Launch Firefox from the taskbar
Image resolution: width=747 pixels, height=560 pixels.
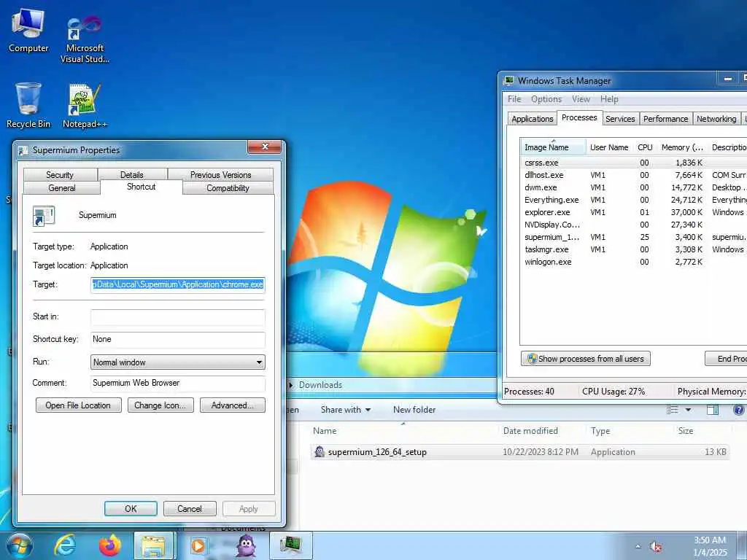click(x=110, y=545)
